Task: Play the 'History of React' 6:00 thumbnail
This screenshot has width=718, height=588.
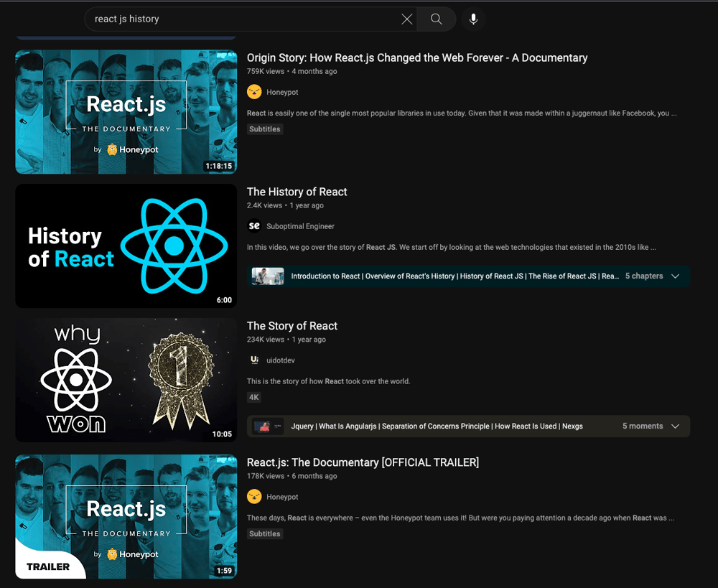Action: tap(126, 246)
